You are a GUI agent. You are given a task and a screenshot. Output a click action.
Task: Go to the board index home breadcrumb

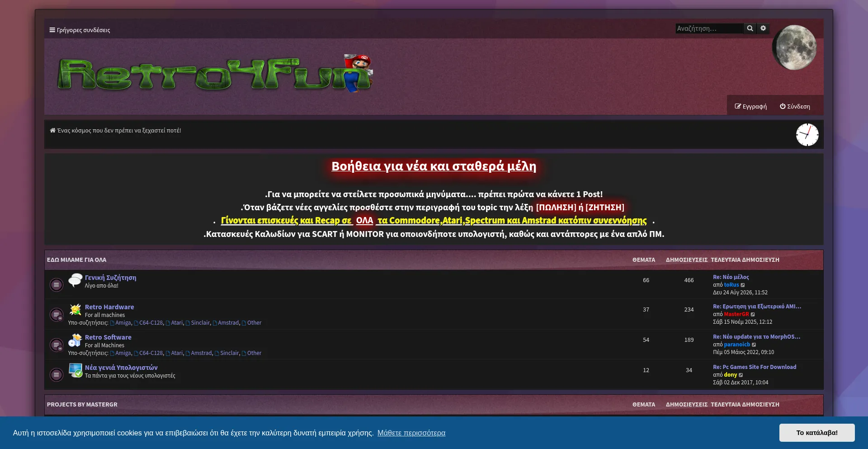115,130
